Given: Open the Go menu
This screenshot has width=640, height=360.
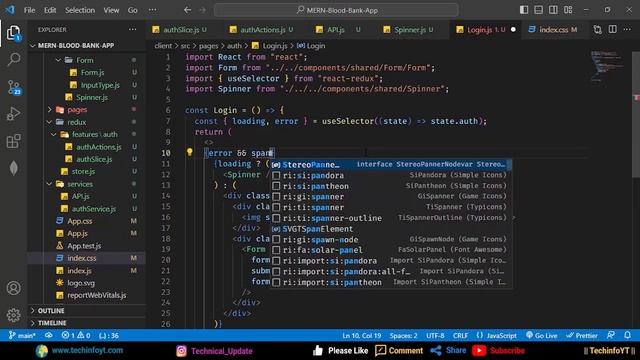Looking at the screenshot, I should click(133, 10).
